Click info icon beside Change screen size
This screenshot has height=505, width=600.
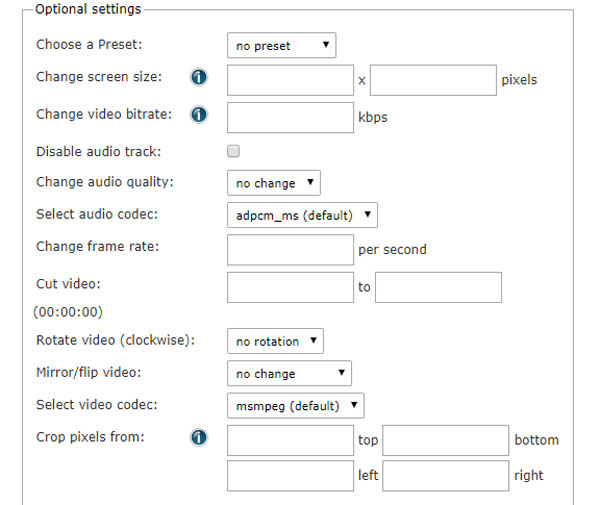198,78
